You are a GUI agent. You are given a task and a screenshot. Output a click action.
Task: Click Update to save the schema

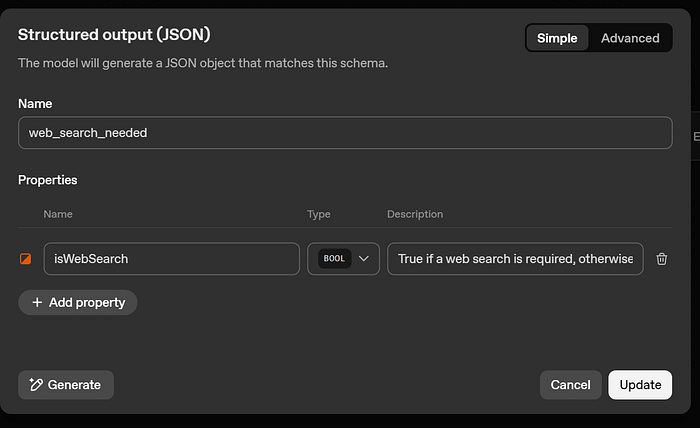pos(640,385)
